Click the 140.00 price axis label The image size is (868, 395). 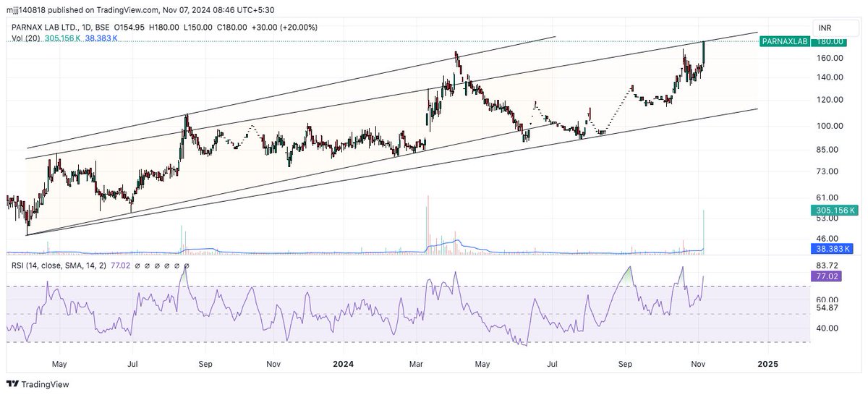(x=830, y=77)
